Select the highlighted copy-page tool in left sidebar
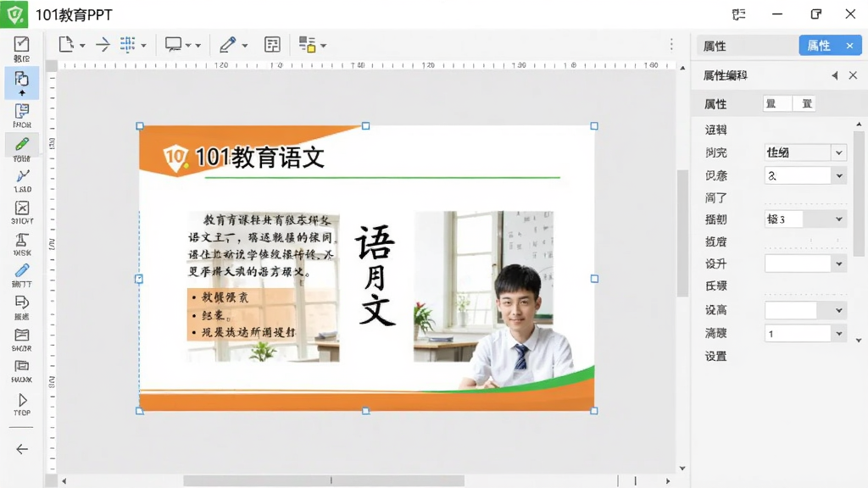 [21, 83]
